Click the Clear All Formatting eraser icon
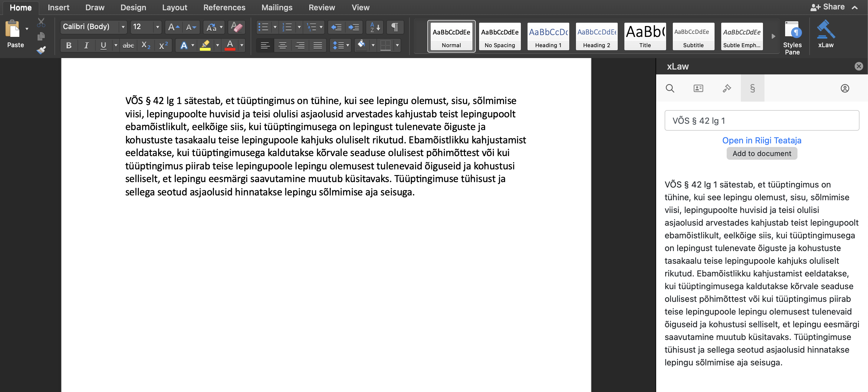 click(x=237, y=27)
